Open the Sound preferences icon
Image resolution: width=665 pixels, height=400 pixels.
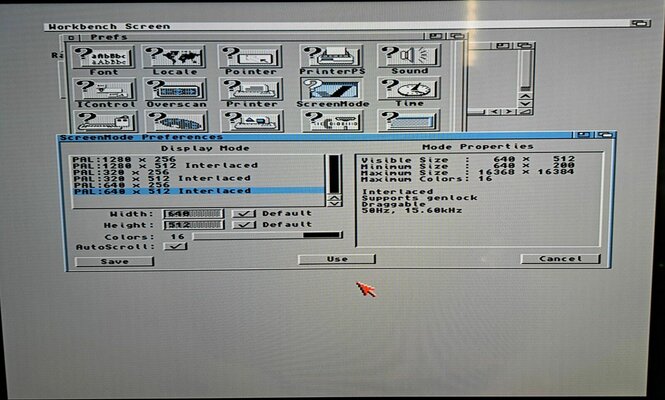[409, 56]
